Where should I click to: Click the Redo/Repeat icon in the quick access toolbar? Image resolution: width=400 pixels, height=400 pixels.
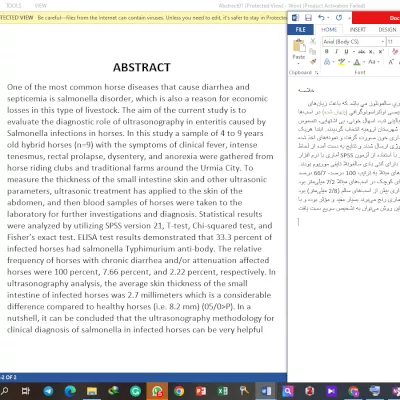pyautogui.click(x=339, y=18)
